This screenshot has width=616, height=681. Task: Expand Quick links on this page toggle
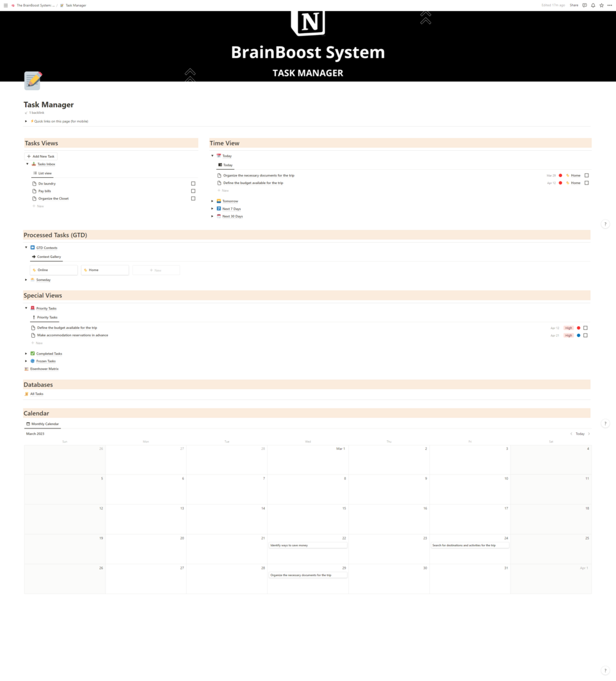coord(26,121)
